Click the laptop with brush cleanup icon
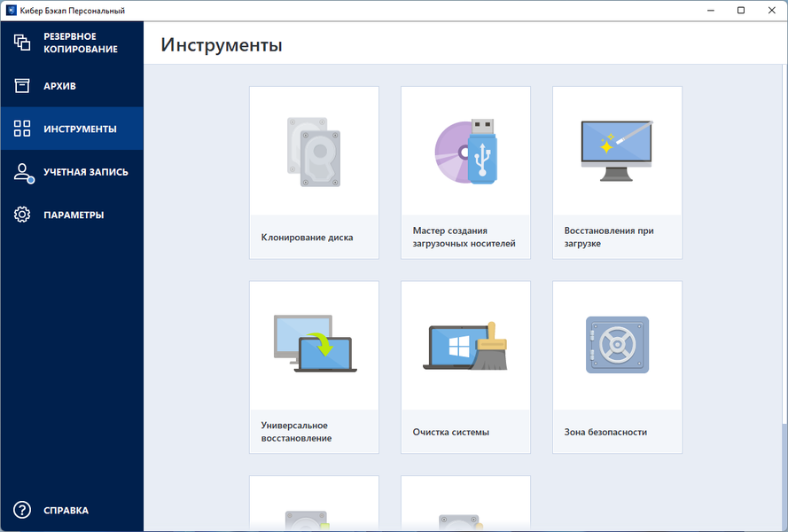Viewport: 788px width, 532px height. [465, 346]
